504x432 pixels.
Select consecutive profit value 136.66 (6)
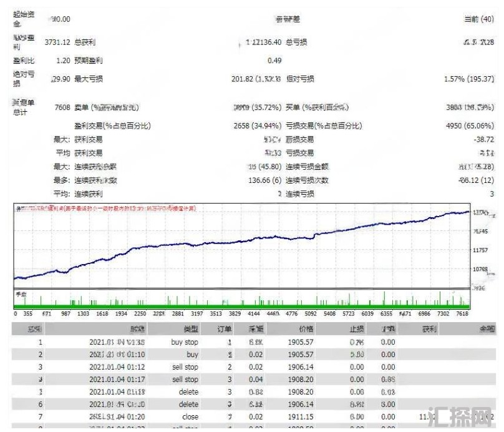click(x=265, y=180)
